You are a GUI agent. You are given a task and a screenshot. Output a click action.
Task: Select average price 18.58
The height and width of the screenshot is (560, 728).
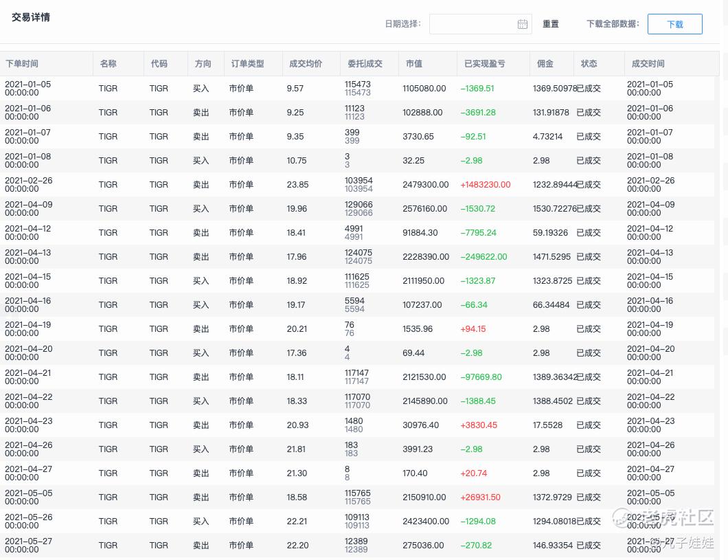[x=297, y=497]
